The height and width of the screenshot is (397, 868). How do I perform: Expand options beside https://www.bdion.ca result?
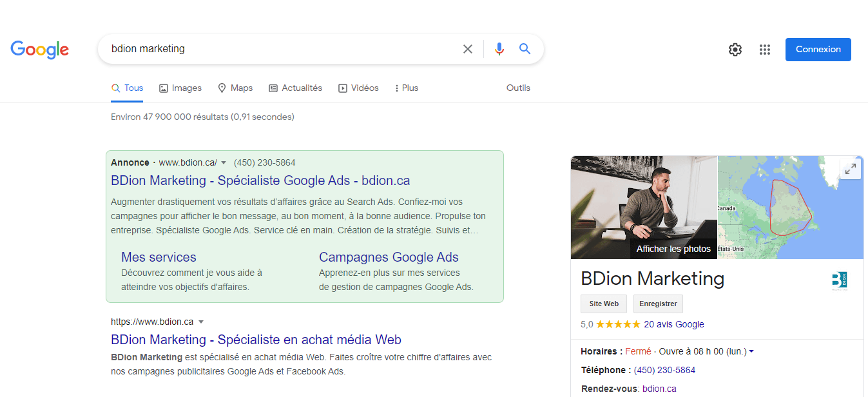(x=201, y=321)
